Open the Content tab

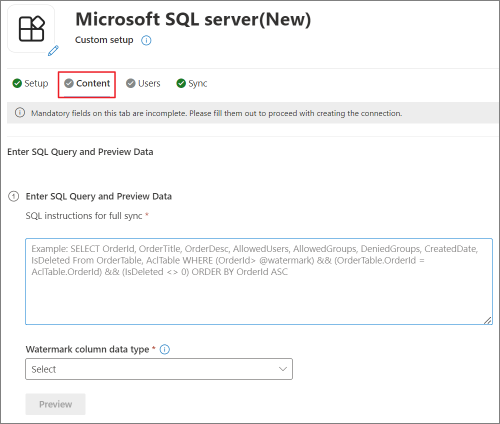(x=87, y=83)
